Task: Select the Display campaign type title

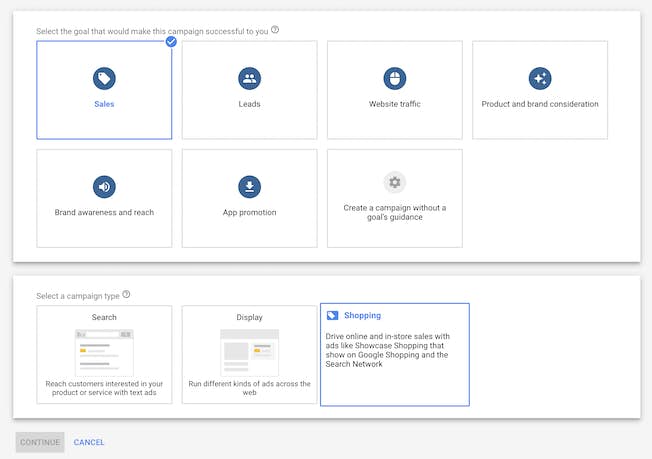Action: click(249, 317)
